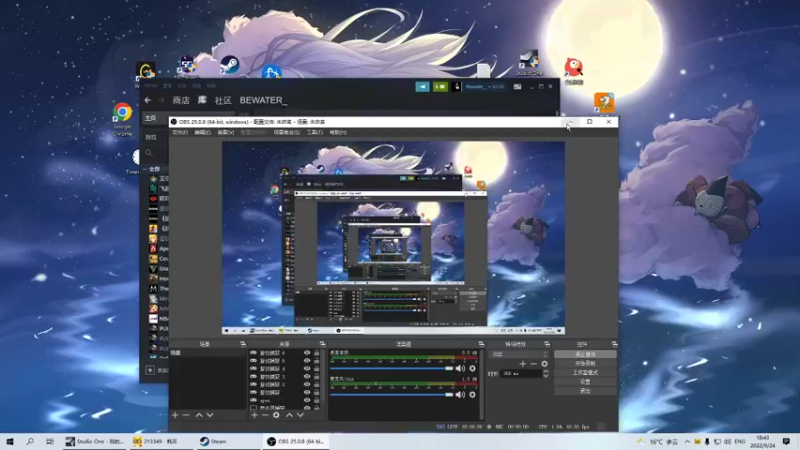The image size is (800, 450).
Task: Toggle visibility eye of apex source
Action: pos(307,401)
